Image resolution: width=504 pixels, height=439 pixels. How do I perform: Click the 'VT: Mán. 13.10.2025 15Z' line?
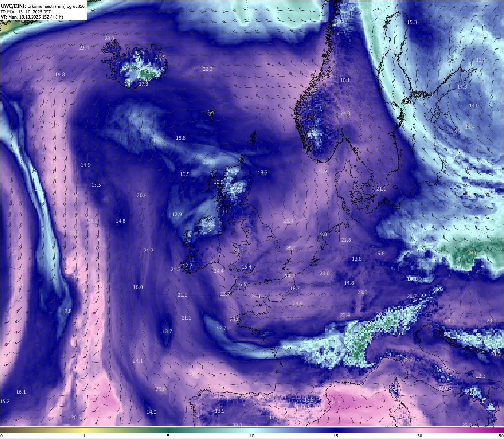[32, 17]
